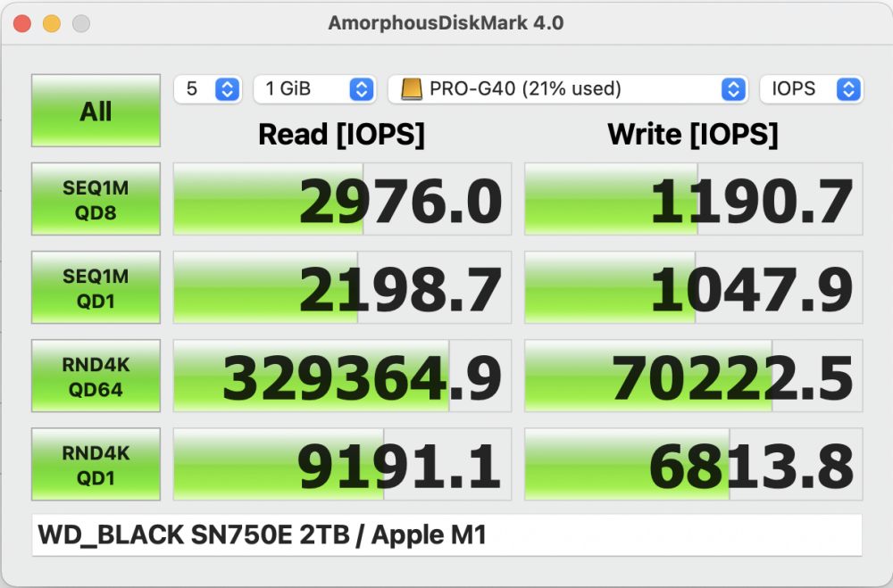Change the IOPS unit dropdown
The width and height of the screenshot is (893, 588).
coord(812,89)
